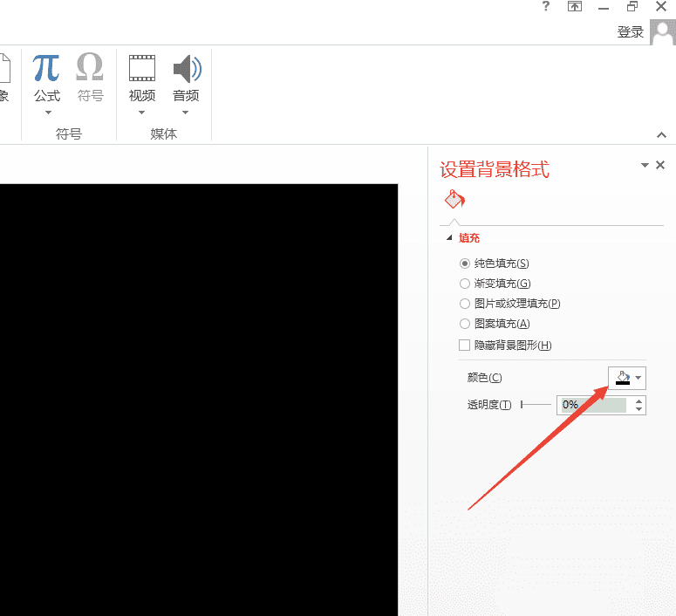The height and width of the screenshot is (616, 676).
Task: Insert audio with the 音频 icon
Action: click(187, 68)
